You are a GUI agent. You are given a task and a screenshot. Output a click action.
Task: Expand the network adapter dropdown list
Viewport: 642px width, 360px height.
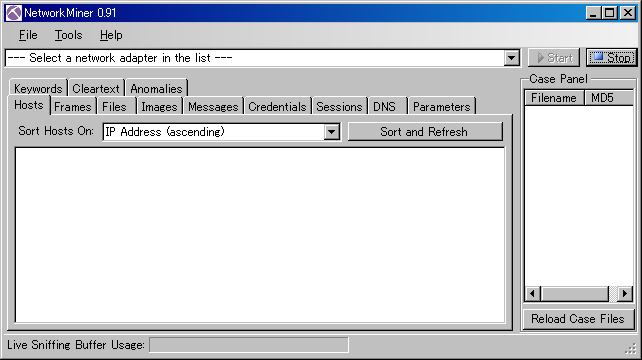tap(511, 58)
